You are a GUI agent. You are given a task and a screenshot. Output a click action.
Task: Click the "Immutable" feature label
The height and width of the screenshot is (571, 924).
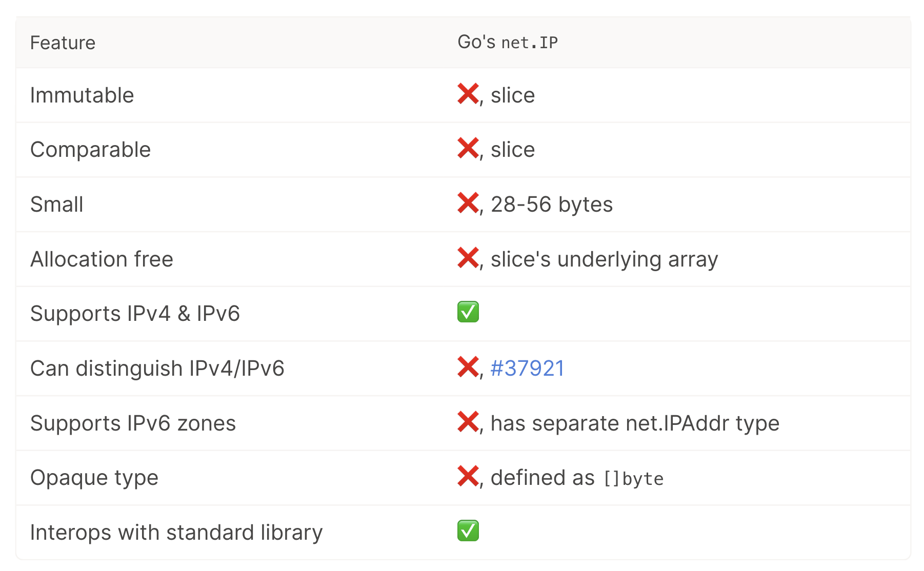[x=82, y=95]
